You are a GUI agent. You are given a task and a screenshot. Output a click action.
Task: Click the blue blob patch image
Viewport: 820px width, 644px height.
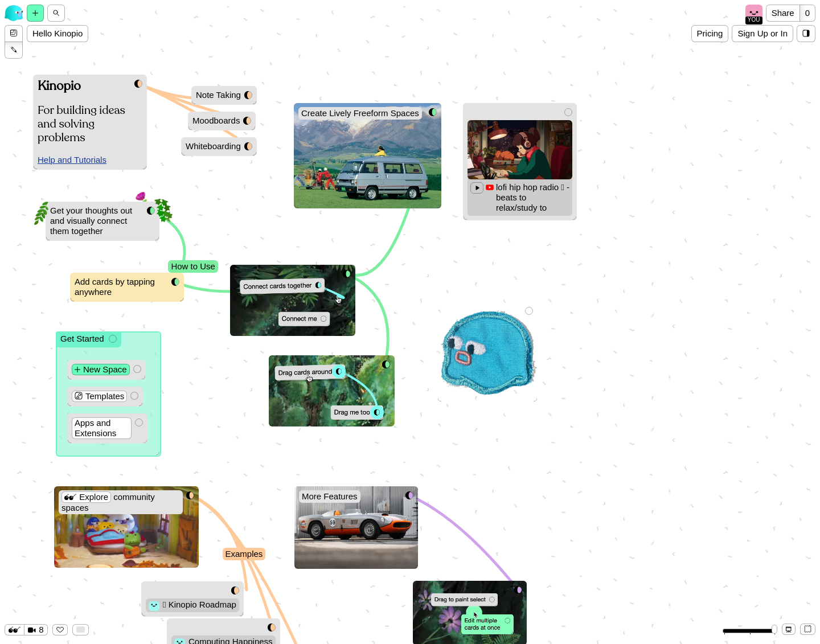click(x=488, y=354)
